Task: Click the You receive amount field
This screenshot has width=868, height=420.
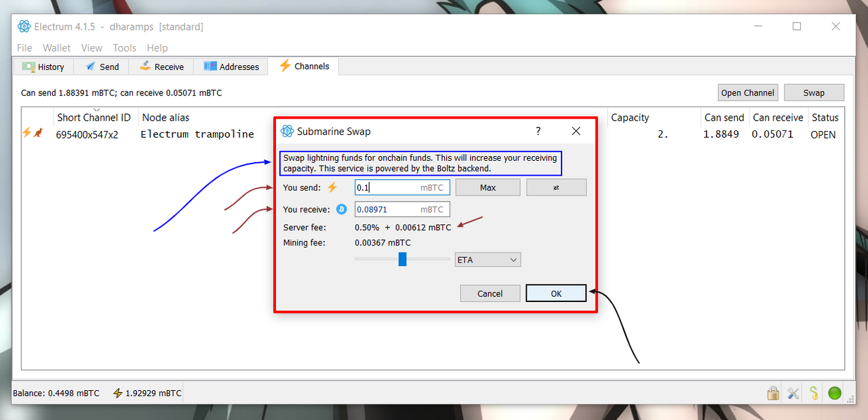Action: pyautogui.click(x=402, y=209)
